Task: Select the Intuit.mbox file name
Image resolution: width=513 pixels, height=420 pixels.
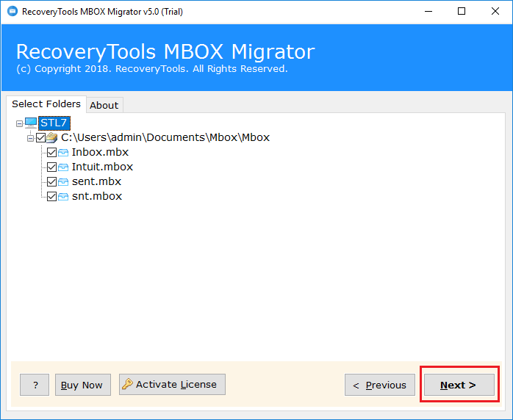Action: click(x=102, y=167)
